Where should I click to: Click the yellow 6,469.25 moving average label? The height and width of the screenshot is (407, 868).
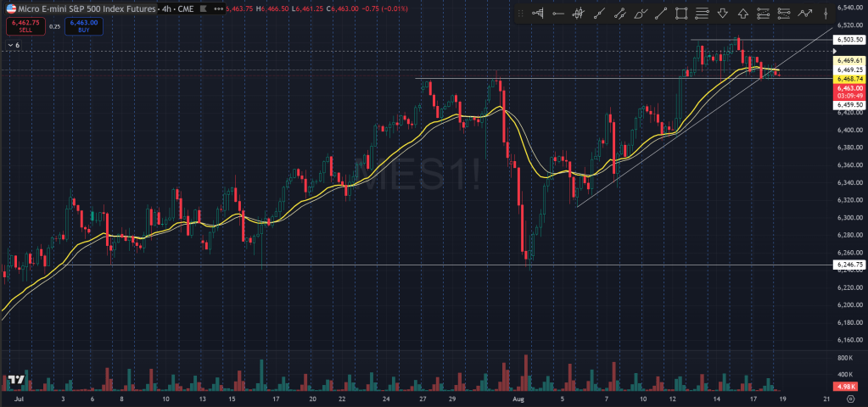pyautogui.click(x=849, y=70)
